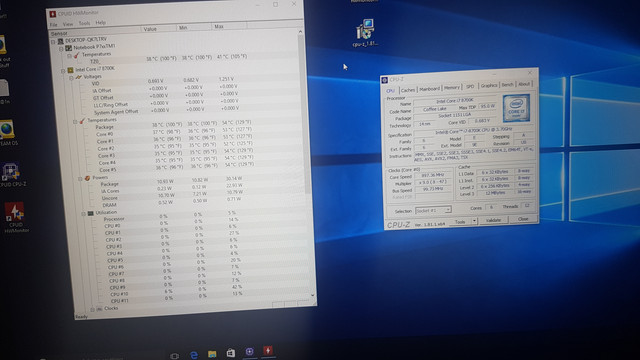Open SPD tab in CPU-Z
640x360 pixels.
coord(470,87)
